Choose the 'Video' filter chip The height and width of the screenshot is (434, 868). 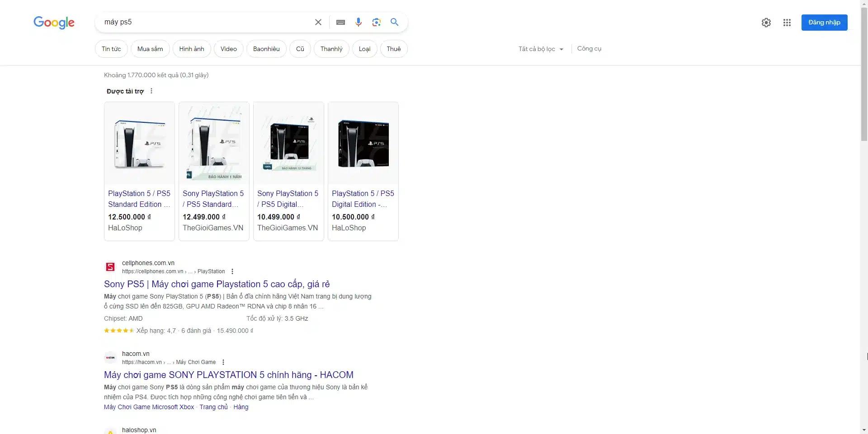click(x=228, y=49)
